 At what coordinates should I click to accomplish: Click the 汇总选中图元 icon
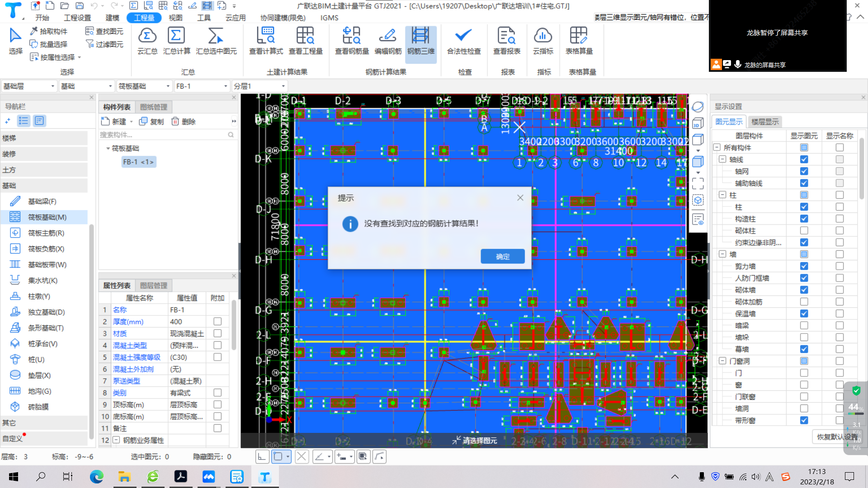(216, 41)
